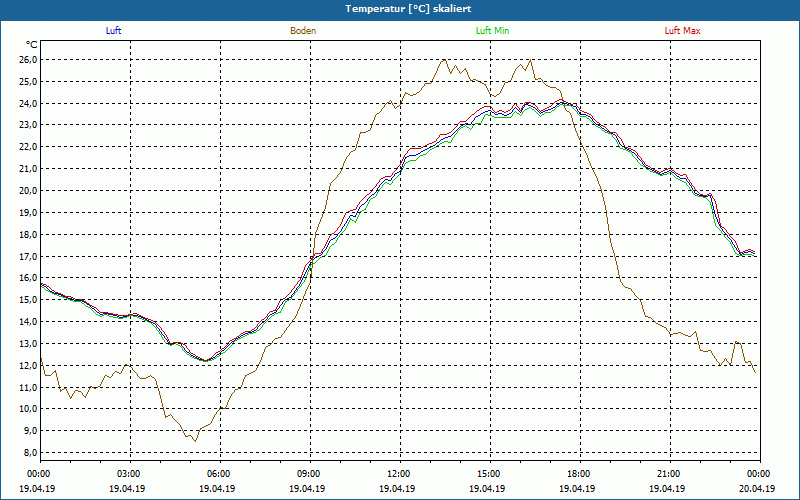Click the "15,0" y-axis value

click(x=29, y=300)
